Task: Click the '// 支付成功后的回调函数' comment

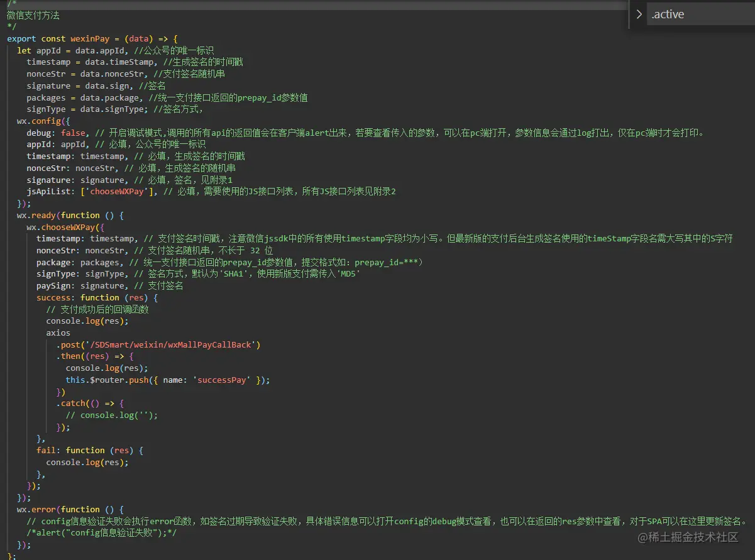Action: click(x=97, y=309)
